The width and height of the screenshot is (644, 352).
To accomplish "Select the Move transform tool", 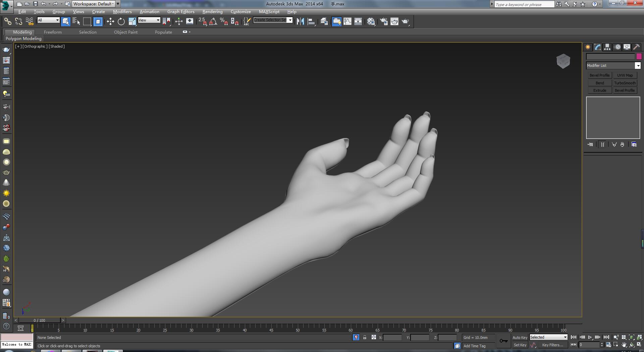I will pos(110,21).
